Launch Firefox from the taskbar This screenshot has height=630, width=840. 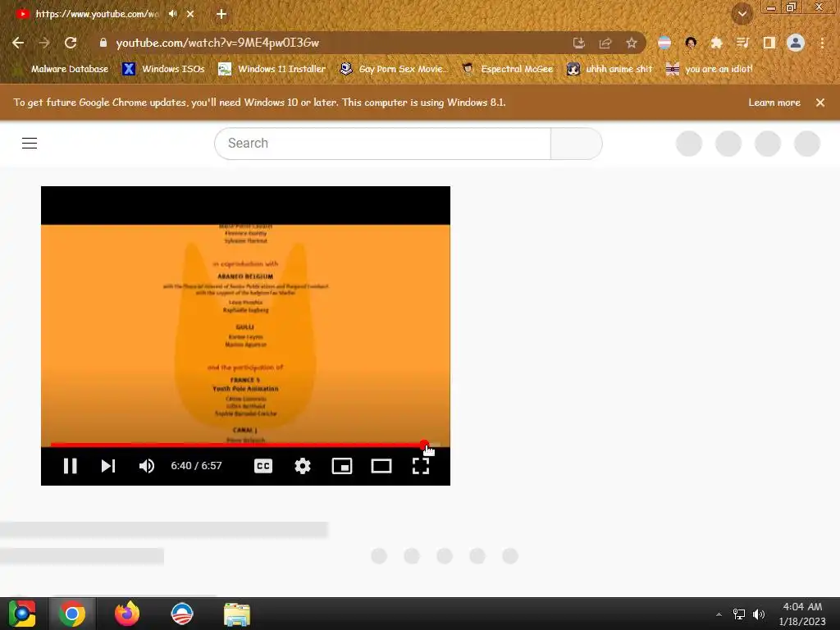[x=127, y=614]
